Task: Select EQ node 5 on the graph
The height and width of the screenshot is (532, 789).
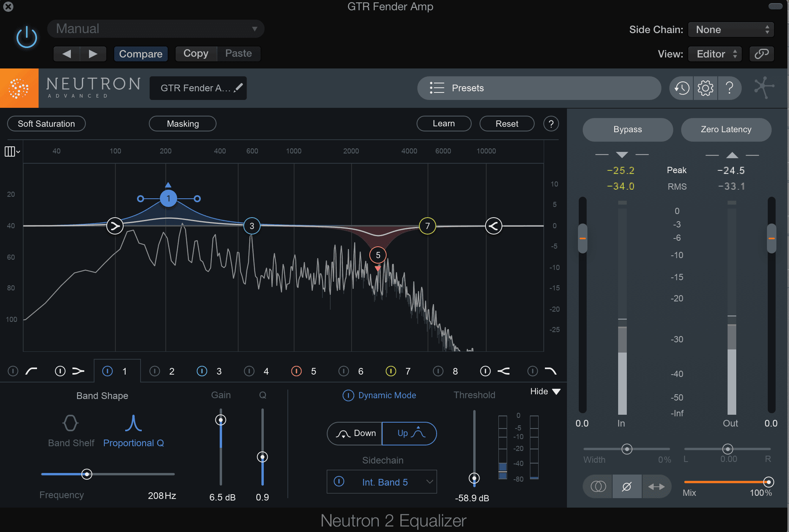Action: pos(378,255)
